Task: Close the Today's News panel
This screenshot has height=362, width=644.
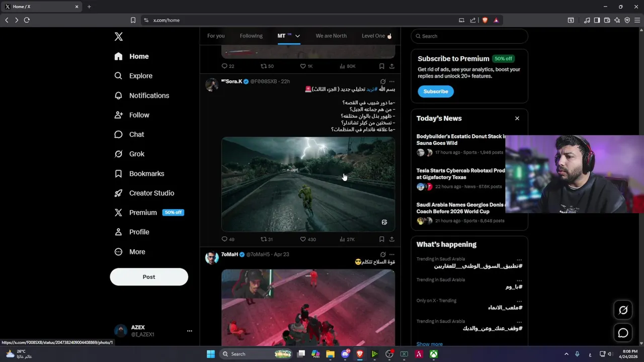Action: point(517,118)
